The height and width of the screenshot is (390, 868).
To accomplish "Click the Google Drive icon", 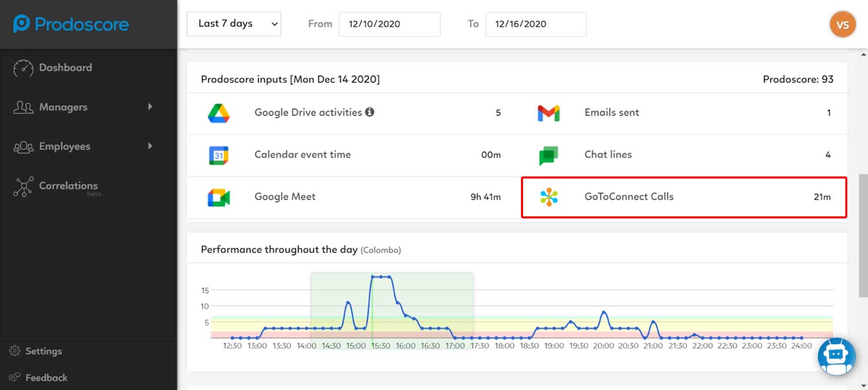I will coord(218,113).
